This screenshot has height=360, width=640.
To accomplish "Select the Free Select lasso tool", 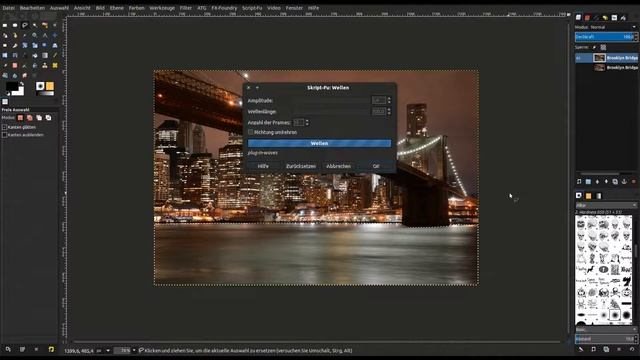I will coord(25,25).
